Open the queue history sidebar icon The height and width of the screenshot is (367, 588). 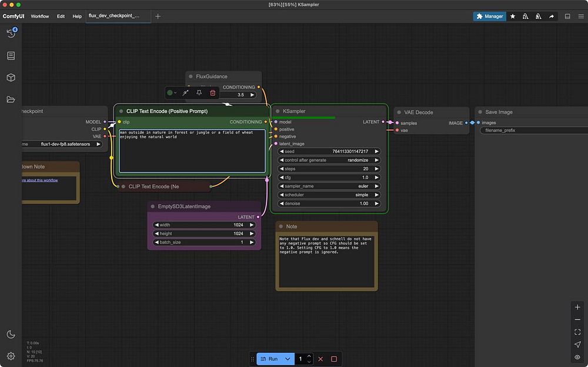coord(11,33)
